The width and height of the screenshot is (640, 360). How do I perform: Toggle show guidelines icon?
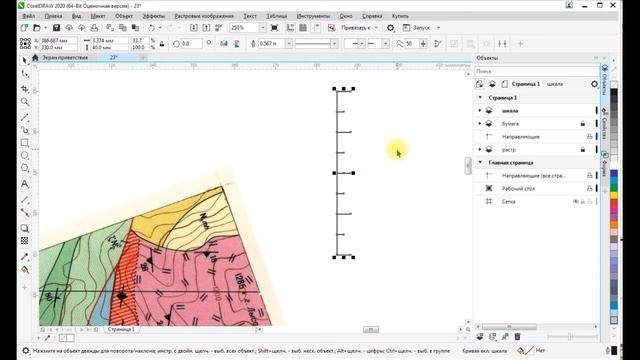point(316,28)
